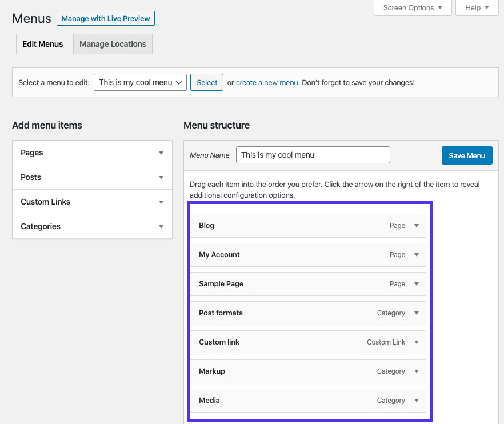Expand the Custom link item settings
Viewport: 504px width, 424px height.
pyautogui.click(x=417, y=342)
